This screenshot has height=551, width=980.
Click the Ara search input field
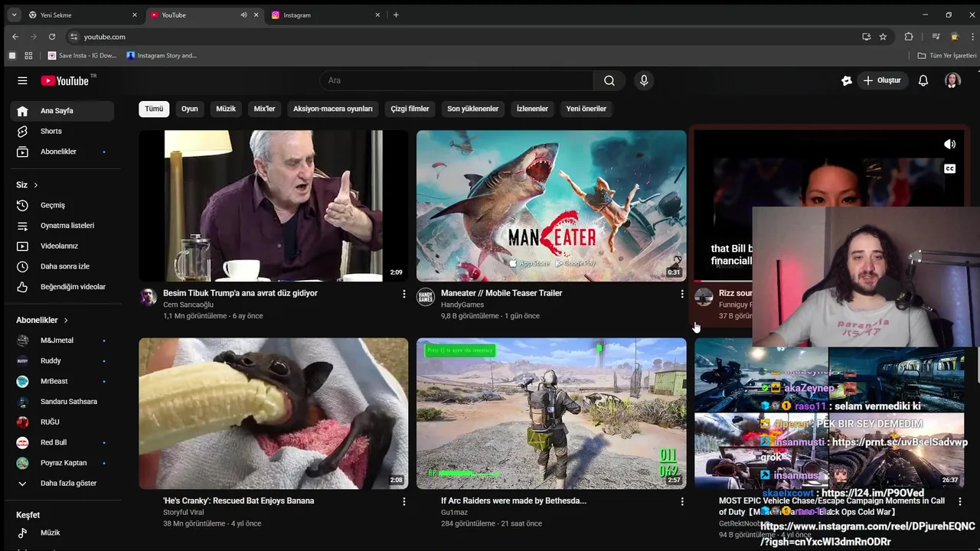tap(456, 80)
